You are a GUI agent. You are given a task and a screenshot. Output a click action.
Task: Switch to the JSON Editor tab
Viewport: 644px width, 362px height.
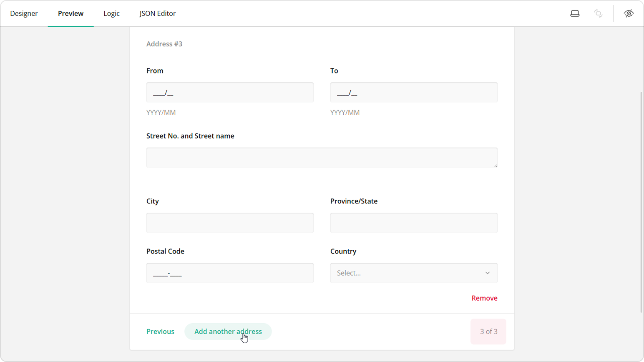pos(157,13)
